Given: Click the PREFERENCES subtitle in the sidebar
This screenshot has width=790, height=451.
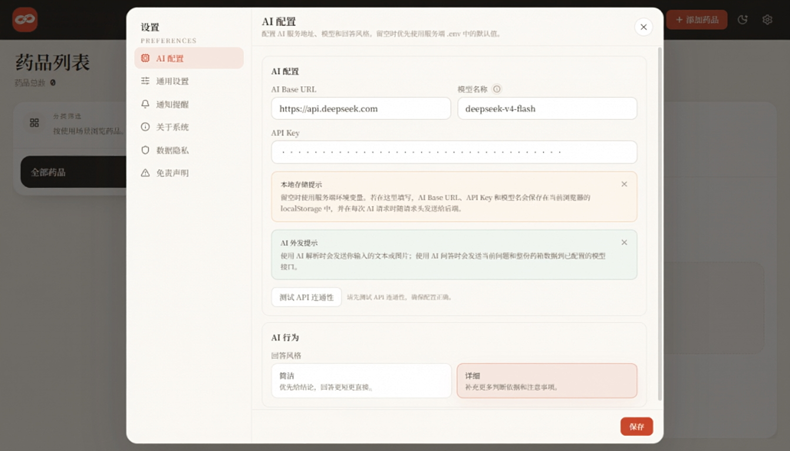Looking at the screenshot, I should (169, 41).
